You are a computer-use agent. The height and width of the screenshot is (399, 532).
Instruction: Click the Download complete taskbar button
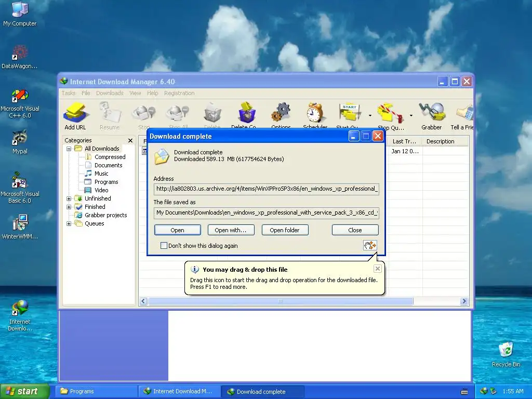coord(262,392)
